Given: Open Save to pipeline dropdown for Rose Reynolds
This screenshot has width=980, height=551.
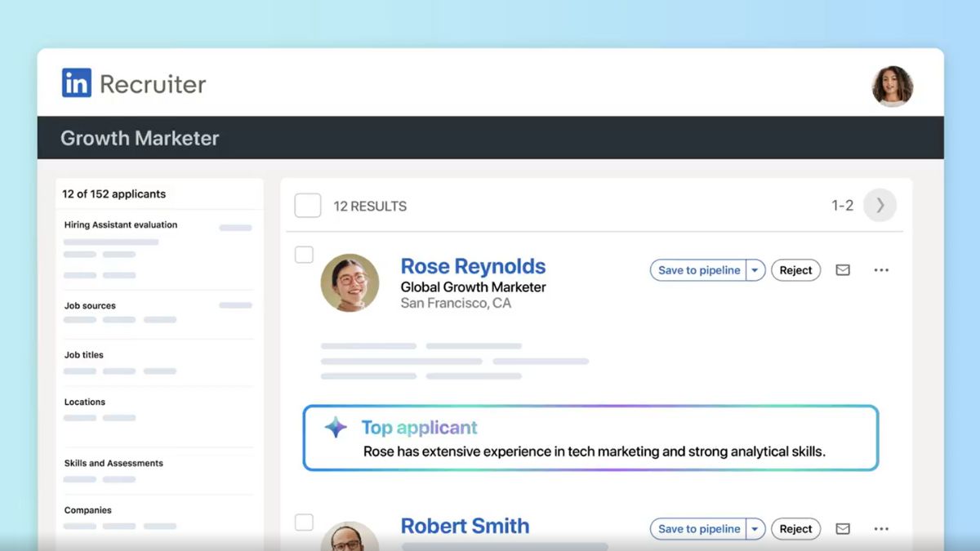Looking at the screenshot, I should pos(755,269).
